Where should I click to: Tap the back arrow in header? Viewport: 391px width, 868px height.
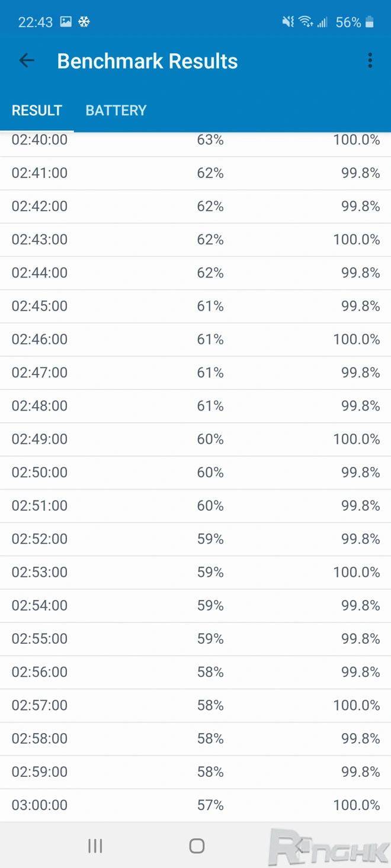click(27, 60)
